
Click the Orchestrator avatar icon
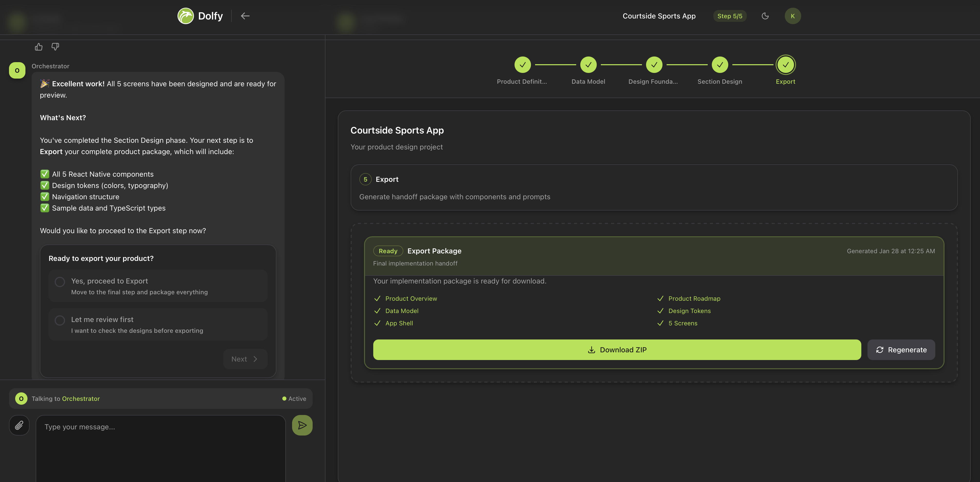(x=17, y=70)
